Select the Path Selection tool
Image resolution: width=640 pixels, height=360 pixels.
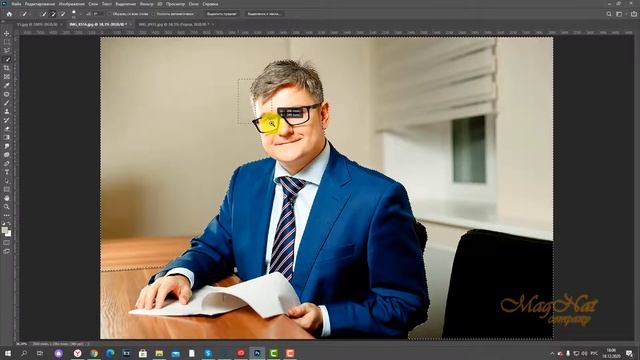pos(7,181)
